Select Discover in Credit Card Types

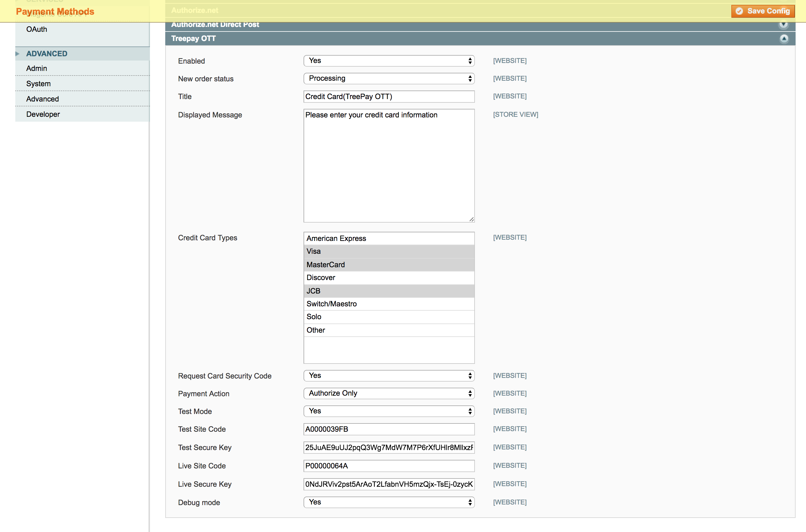point(389,278)
